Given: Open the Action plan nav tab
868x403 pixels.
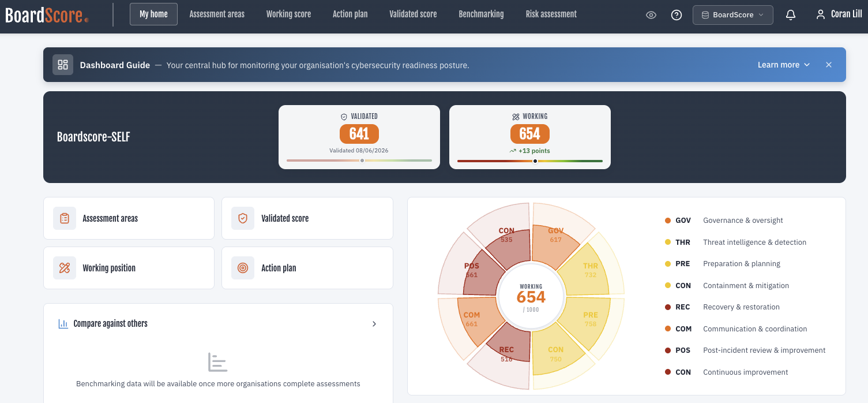Looking at the screenshot, I should coord(350,14).
